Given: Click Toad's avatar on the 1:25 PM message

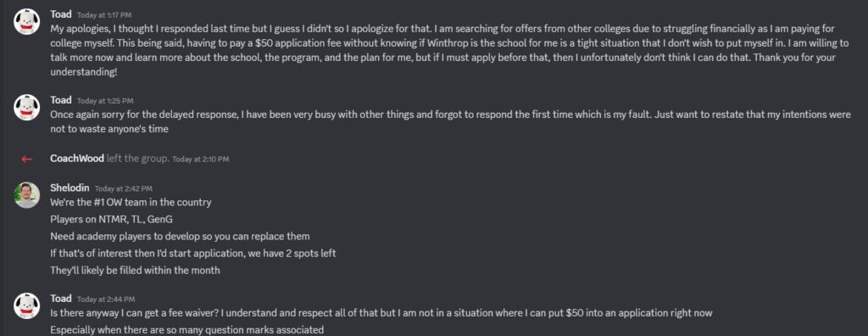Looking at the screenshot, I should [26, 108].
